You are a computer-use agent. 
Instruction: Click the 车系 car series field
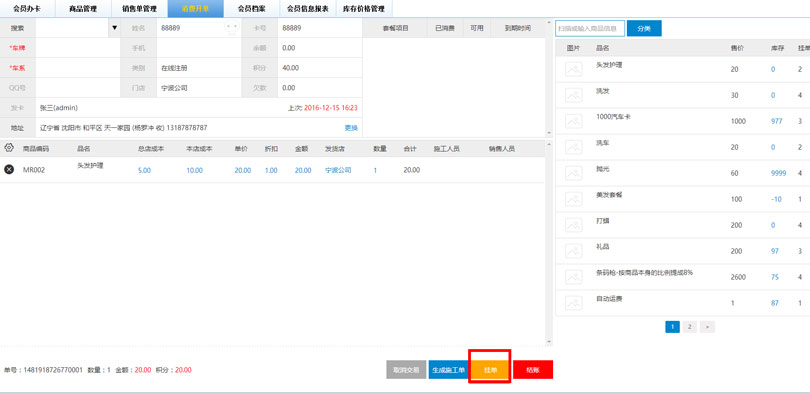[x=78, y=68]
